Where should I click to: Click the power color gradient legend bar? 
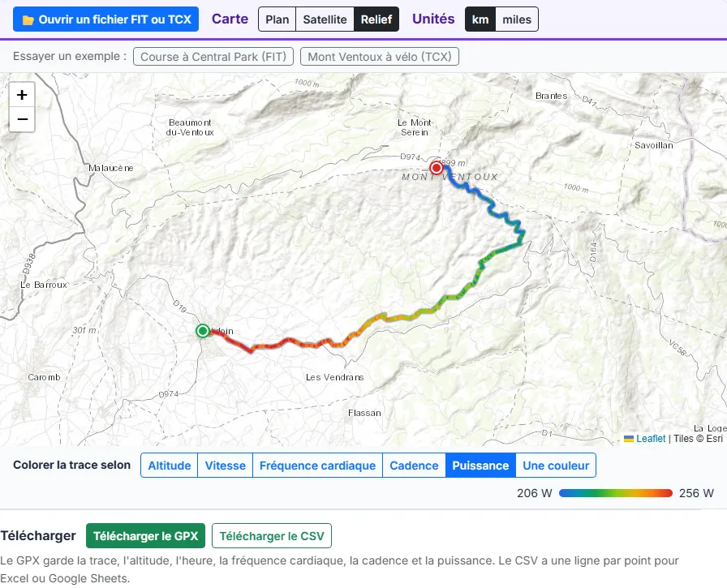pyautogui.click(x=616, y=493)
